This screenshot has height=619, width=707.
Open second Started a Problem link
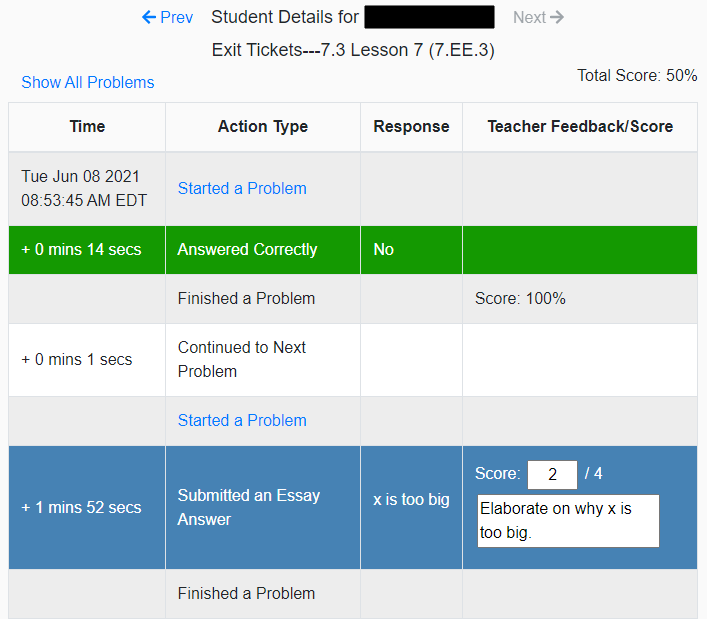[242, 420]
